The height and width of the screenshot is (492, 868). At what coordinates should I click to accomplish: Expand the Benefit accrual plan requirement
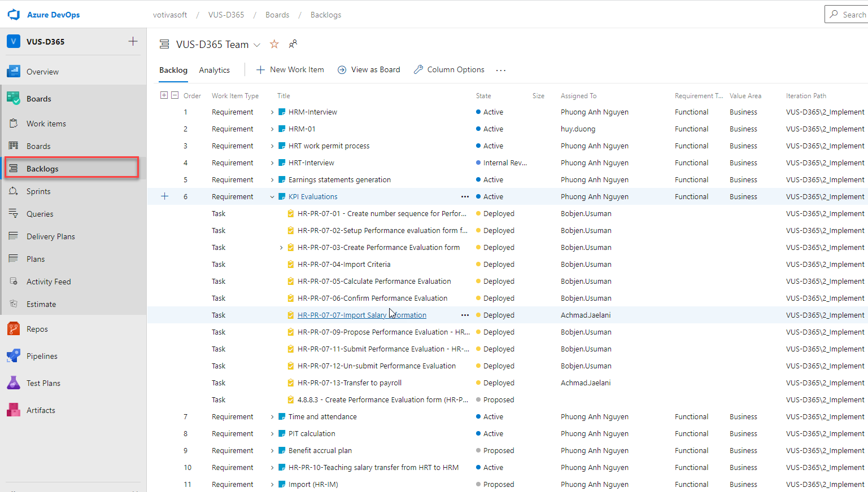pos(272,451)
